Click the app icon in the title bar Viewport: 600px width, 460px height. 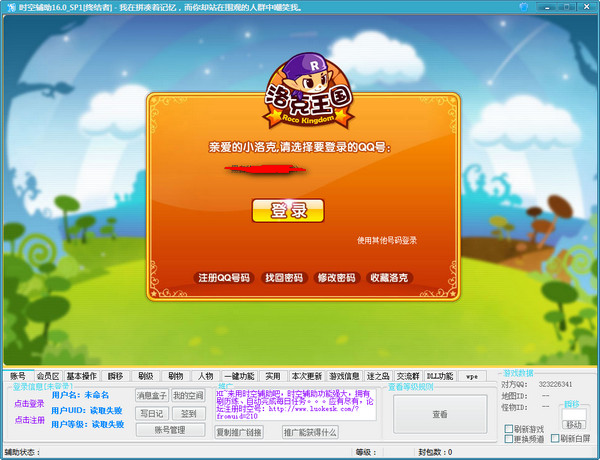tap(11, 7)
